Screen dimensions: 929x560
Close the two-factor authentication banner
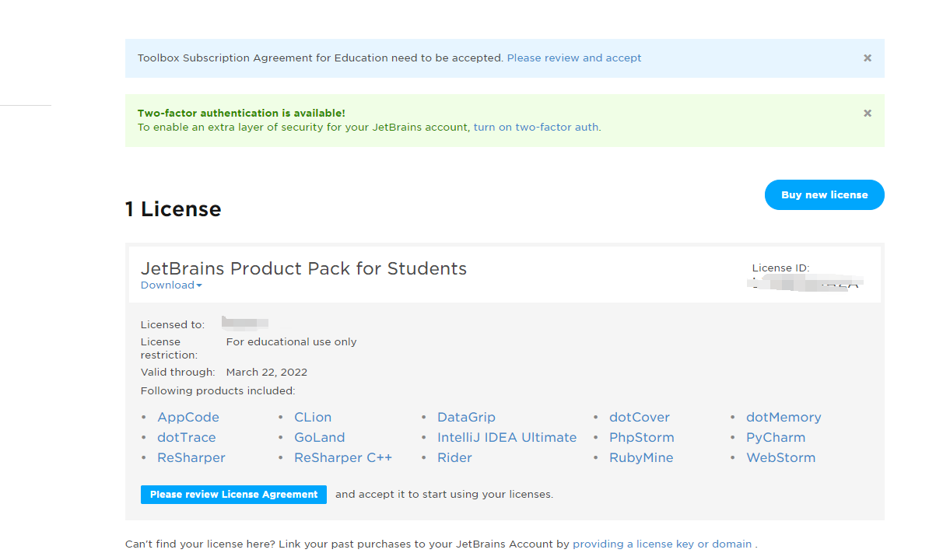coord(868,114)
